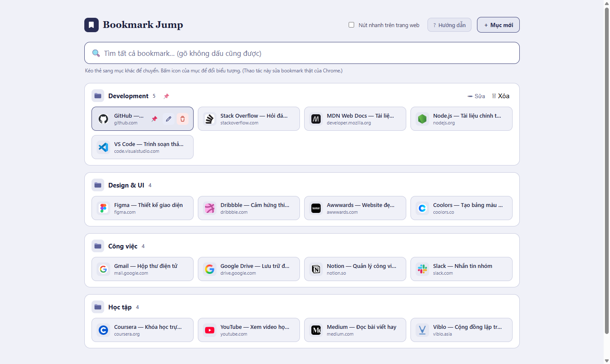Screen dimensions: 610x364
Task: Open the Awwwards bookmark card
Action: point(355,208)
